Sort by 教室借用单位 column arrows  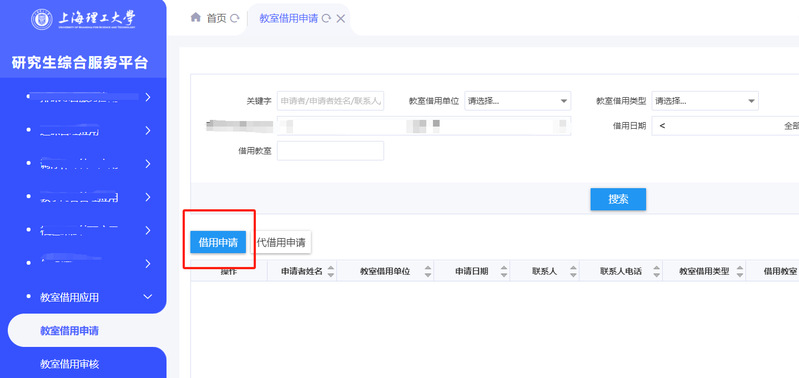click(428, 272)
